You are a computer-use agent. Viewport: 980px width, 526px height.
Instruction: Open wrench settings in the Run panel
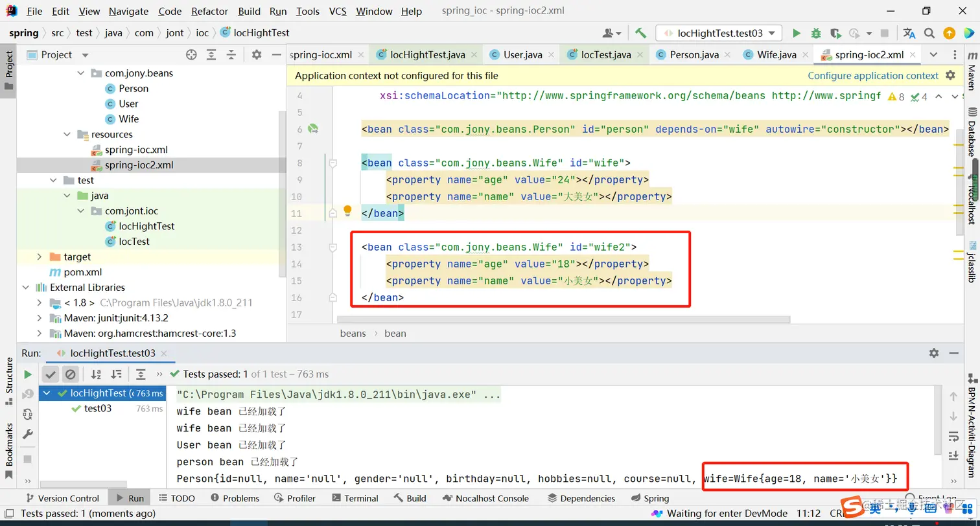[28, 434]
